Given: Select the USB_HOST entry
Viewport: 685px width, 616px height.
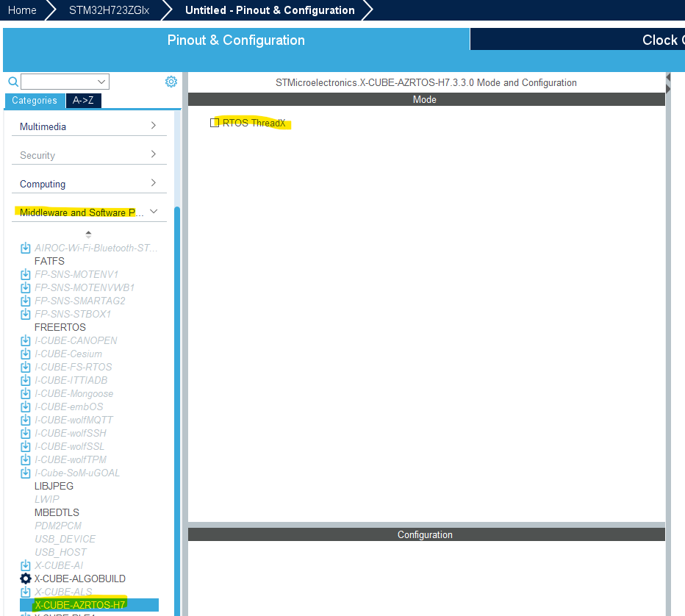Looking at the screenshot, I should pos(60,552).
